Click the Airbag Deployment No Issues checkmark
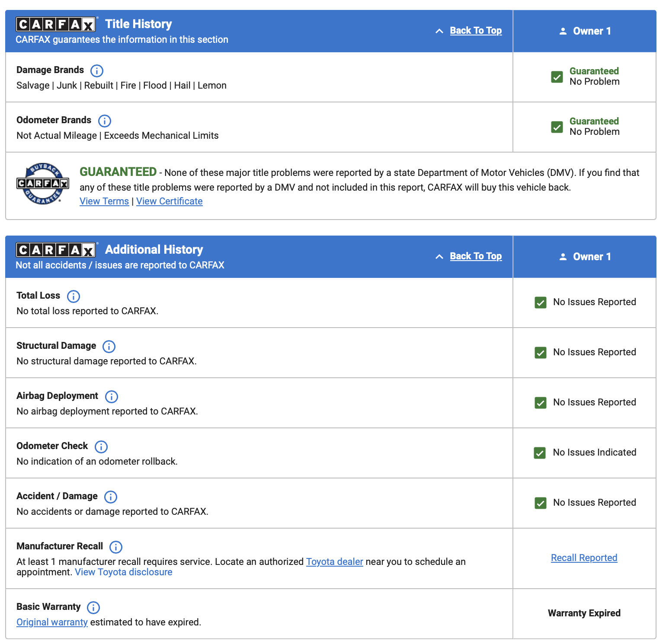This screenshot has height=644, width=666. pos(541,403)
